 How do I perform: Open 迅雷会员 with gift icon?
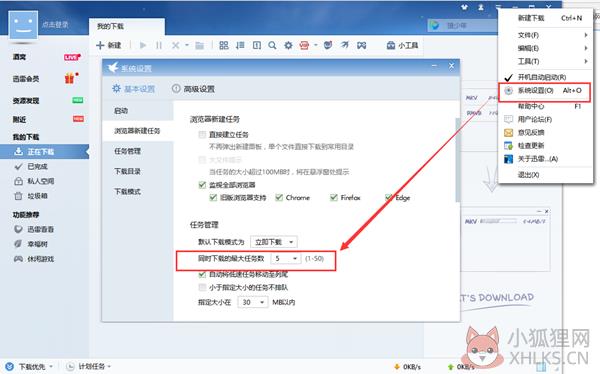(x=45, y=79)
